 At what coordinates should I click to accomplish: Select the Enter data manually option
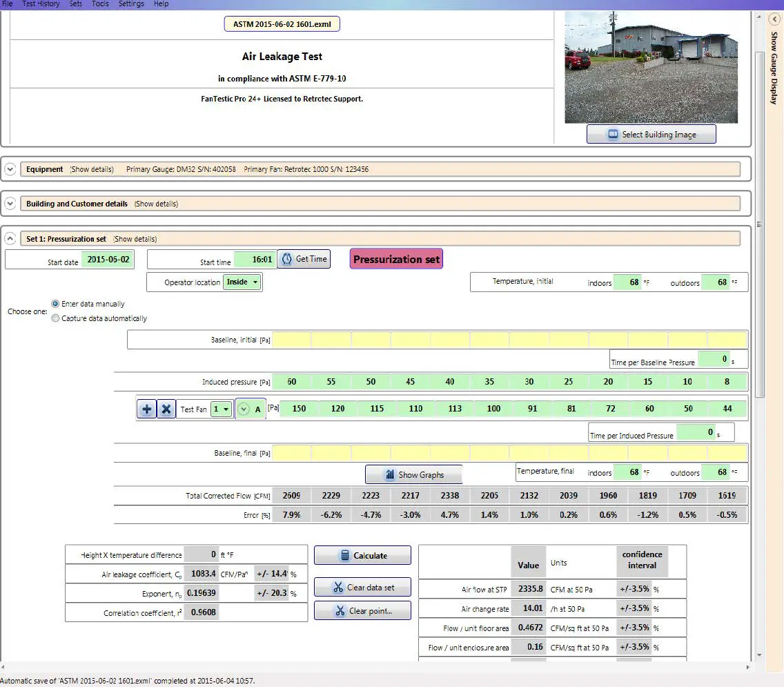pyautogui.click(x=56, y=304)
